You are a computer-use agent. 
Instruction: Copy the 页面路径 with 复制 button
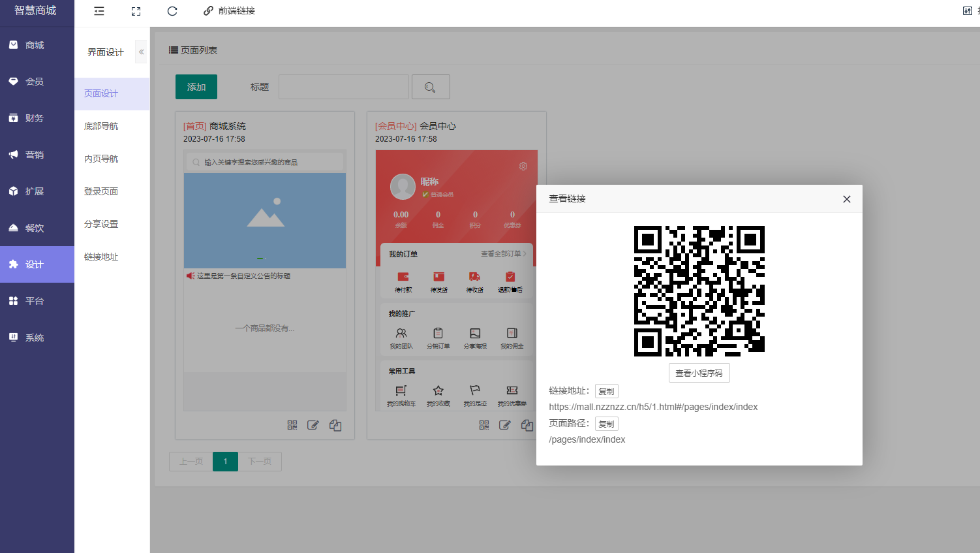click(607, 424)
